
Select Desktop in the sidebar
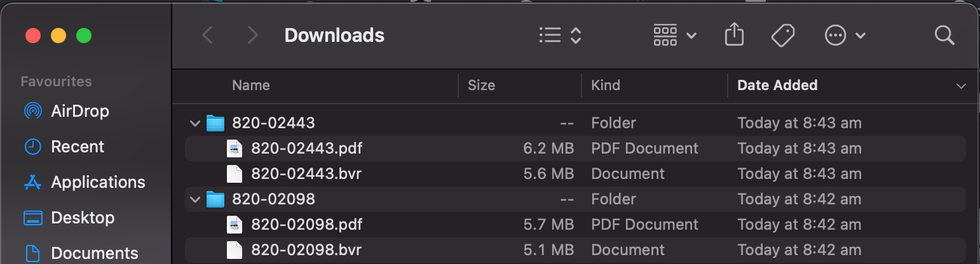83,218
